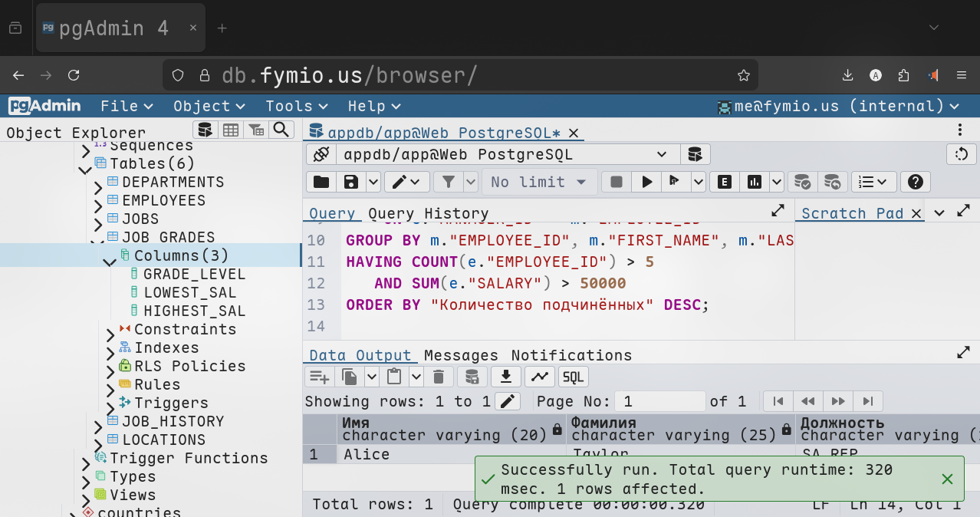Switch to the Messages tab
980x517 pixels.
(x=461, y=355)
